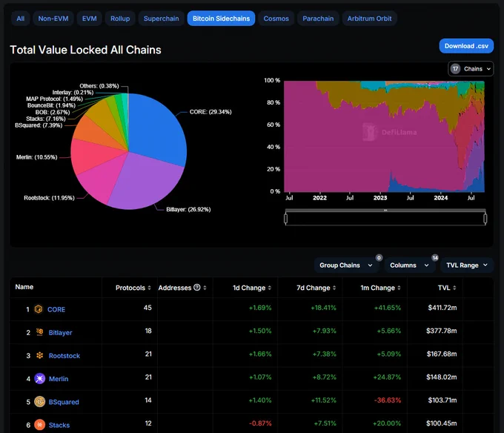Select the EVM category tab
The image size is (504, 433).
[90, 19]
